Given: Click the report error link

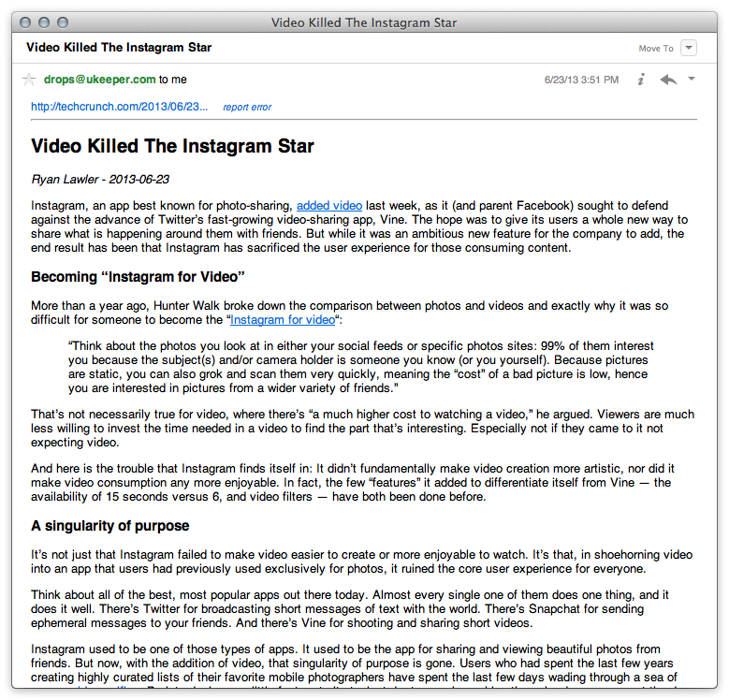Looking at the screenshot, I should pos(247,108).
